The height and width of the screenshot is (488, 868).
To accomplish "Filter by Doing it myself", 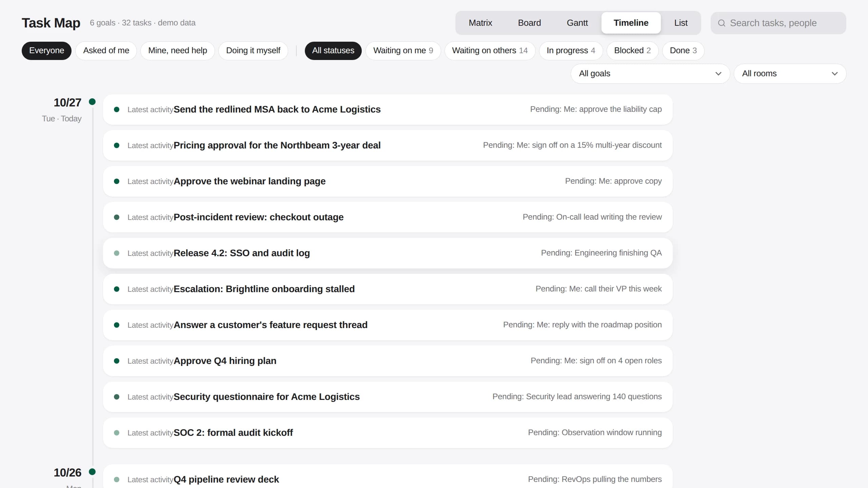I will coord(253,50).
